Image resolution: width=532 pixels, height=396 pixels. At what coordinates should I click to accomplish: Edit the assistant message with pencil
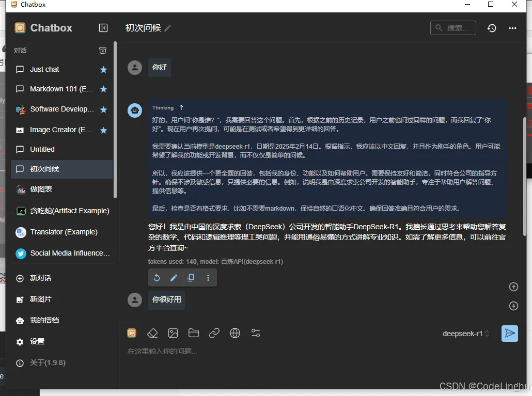pos(174,278)
